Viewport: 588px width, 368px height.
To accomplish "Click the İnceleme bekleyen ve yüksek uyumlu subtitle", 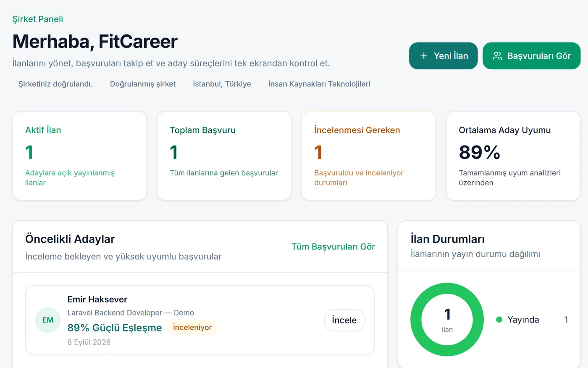I will [123, 257].
